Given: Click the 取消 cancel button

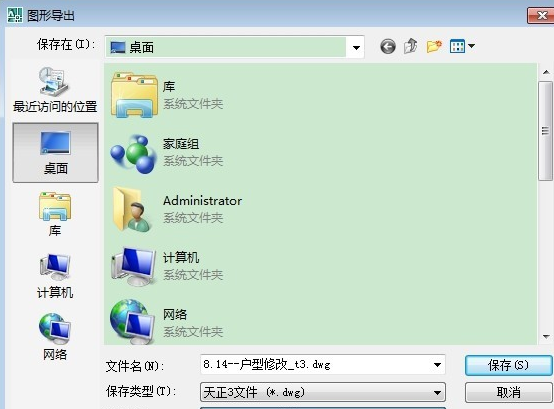Looking at the screenshot, I should 508,392.
